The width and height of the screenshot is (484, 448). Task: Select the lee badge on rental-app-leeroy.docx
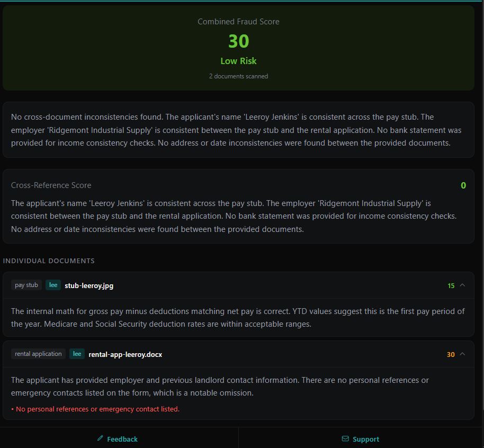point(76,353)
